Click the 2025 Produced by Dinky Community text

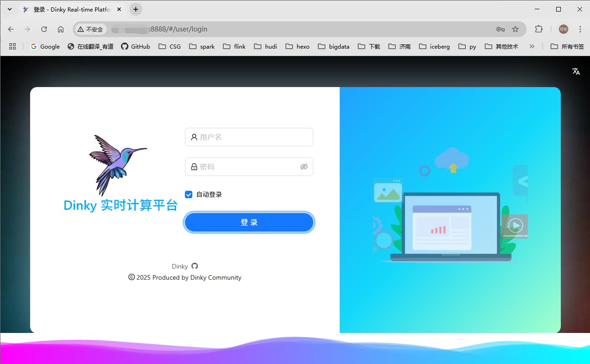pyautogui.click(x=189, y=277)
